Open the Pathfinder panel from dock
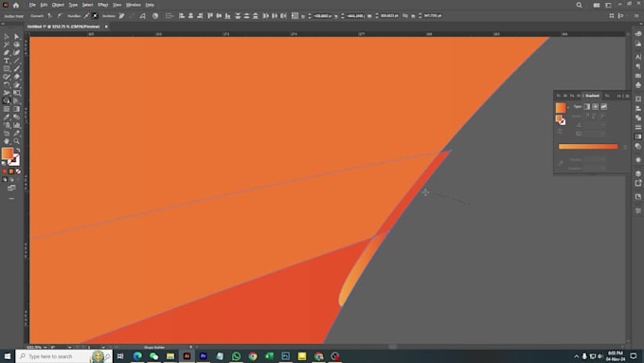 [x=637, y=118]
